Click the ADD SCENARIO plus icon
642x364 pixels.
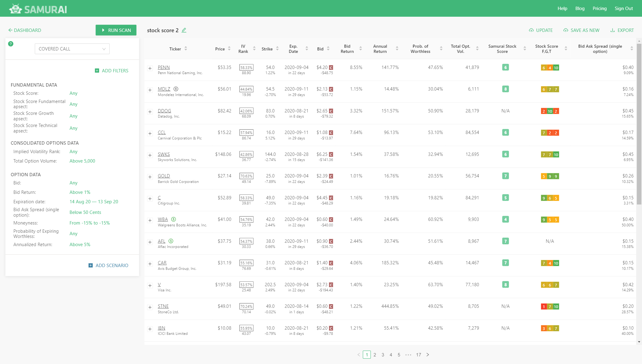pos(90,265)
